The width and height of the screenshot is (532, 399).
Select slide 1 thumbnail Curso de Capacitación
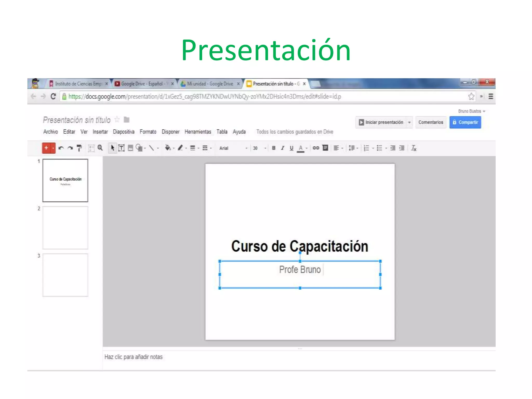click(x=65, y=181)
